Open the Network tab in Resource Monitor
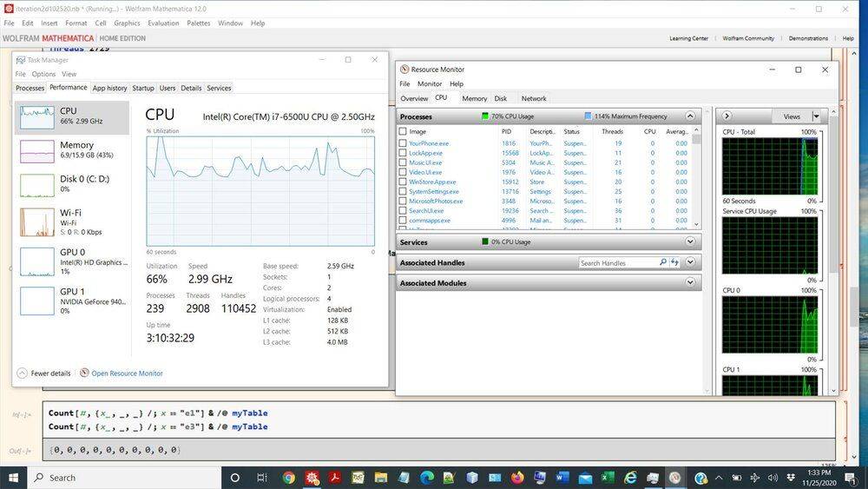This screenshot has height=489, width=868. pyautogui.click(x=533, y=98)
